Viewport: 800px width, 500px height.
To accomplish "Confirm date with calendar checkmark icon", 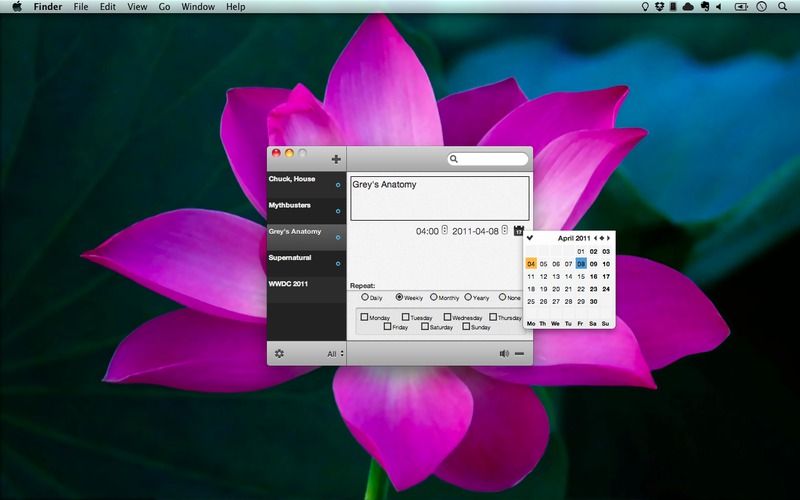I will pyautogui.click(x=530, y=238).
